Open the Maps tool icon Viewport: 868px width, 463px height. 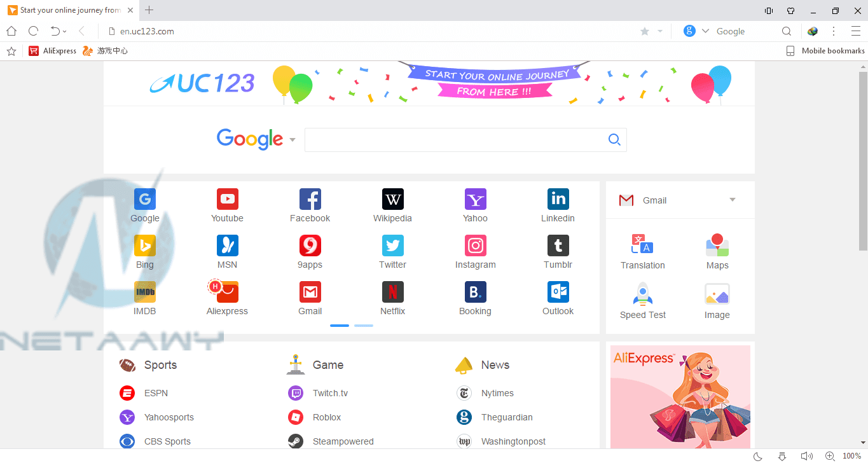[717, 244]
